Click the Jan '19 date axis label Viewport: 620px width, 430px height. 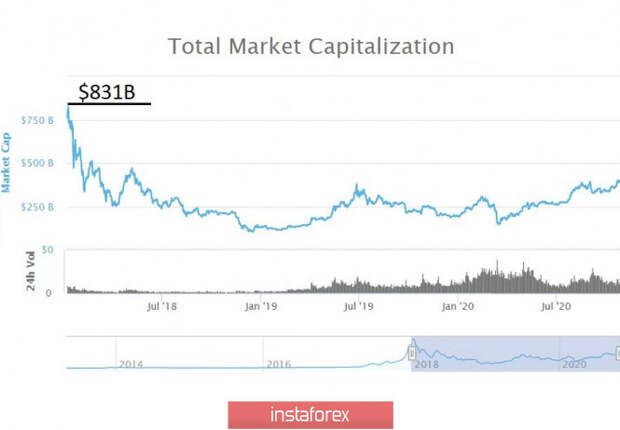coord(261,306)
